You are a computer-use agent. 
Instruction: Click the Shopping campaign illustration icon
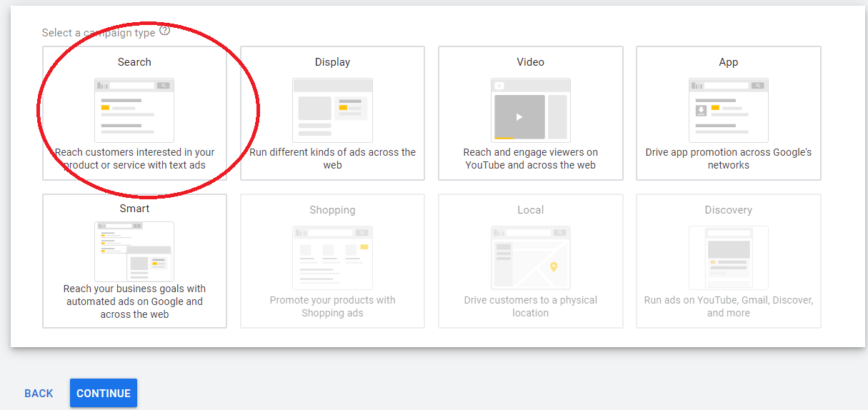click(x=332, y=257)
